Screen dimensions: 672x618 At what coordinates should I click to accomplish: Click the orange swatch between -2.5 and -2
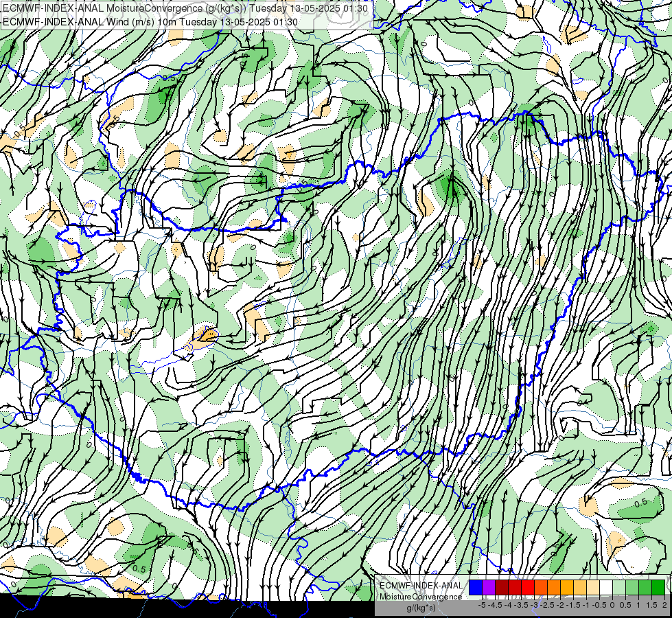(554, 587)
